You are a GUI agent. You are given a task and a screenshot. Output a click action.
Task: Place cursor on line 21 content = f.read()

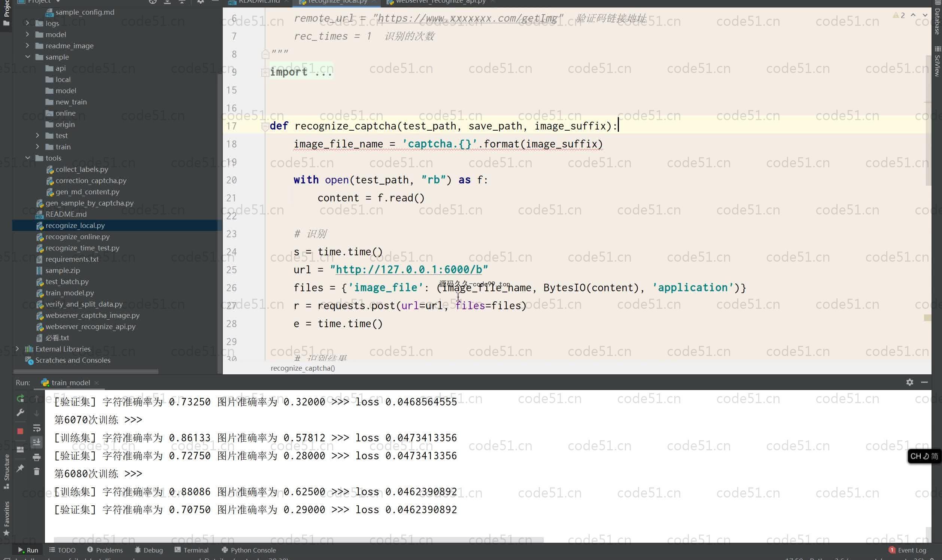[x=371, y=198]
